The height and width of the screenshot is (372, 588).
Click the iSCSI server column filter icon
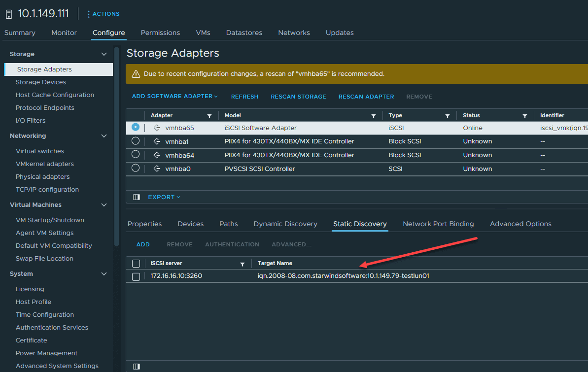point(242,264)
